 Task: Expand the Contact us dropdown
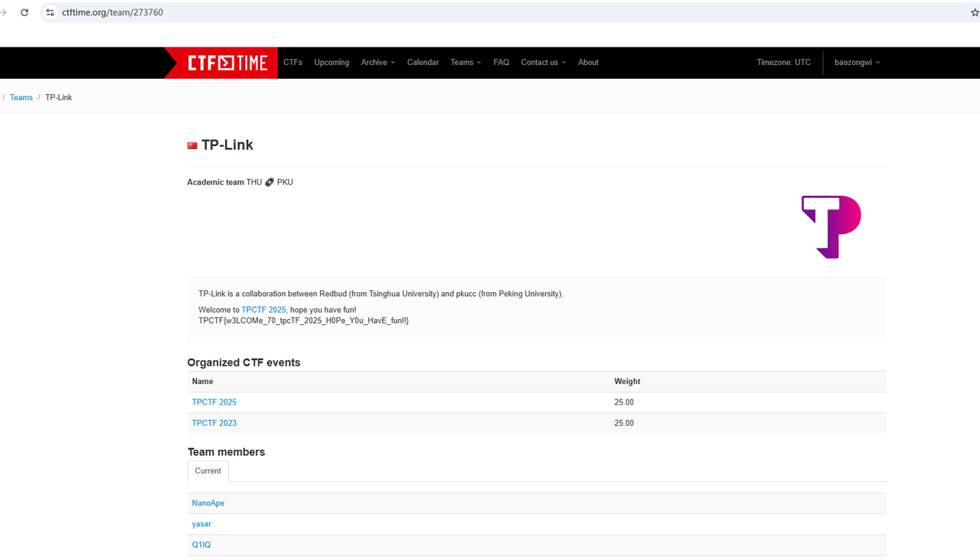(543, 63)
